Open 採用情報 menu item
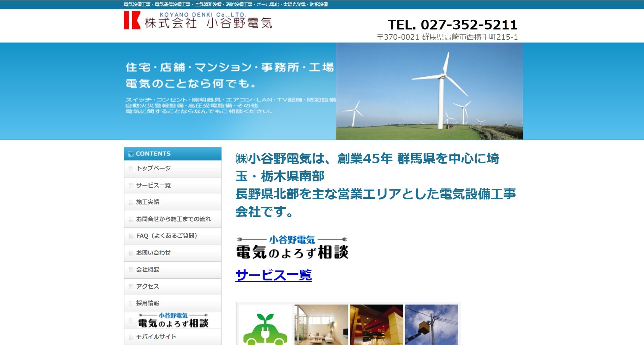 [173, 303]
